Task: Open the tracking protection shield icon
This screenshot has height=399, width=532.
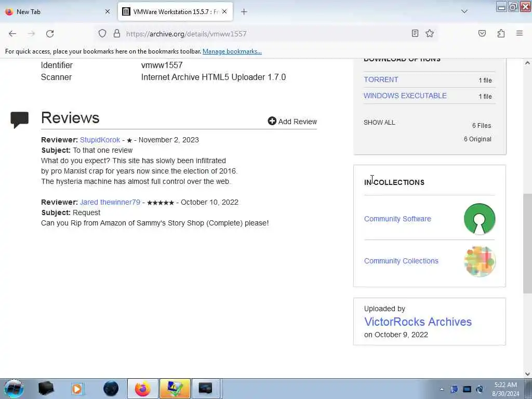Action: [102, 33]
